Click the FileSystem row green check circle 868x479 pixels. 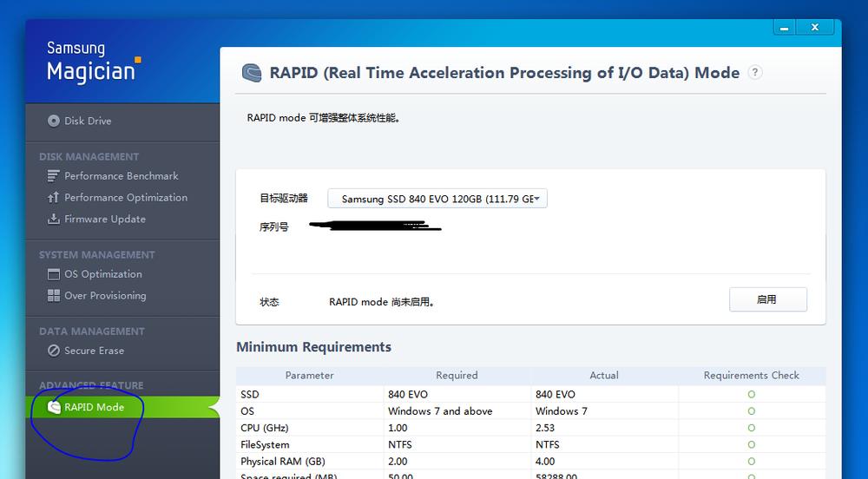coord(751,444)
